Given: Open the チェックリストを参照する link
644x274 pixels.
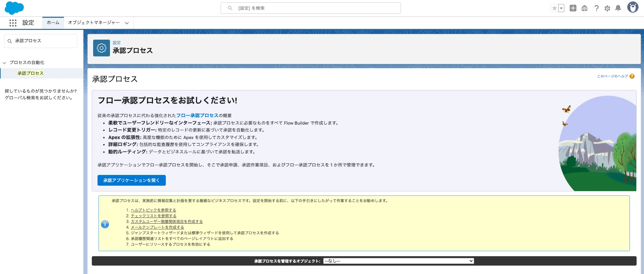Looking at the screenshot, I should point(154,216).
